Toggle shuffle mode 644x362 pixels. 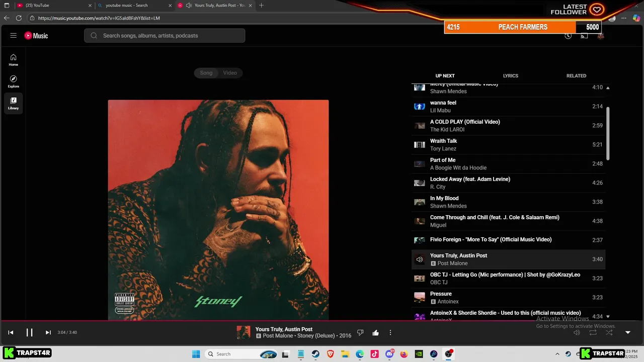point(609,332)
